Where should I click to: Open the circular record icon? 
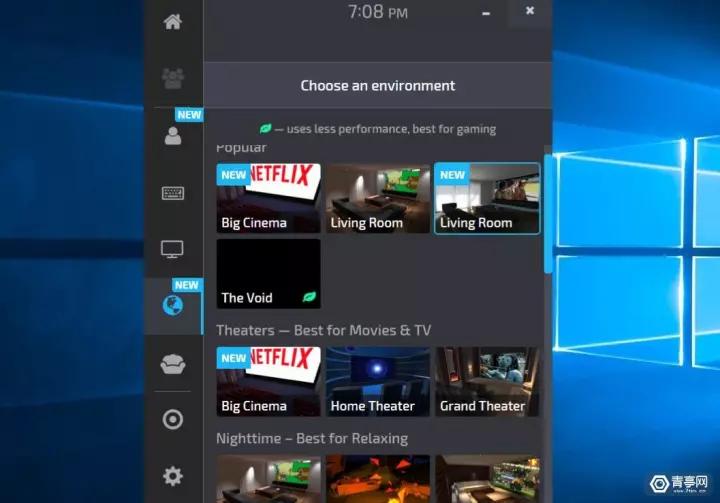(173, 419)
